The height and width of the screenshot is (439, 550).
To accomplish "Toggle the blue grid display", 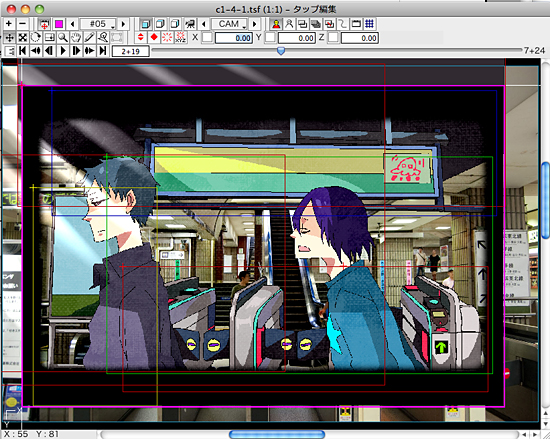I will tap(369, 24).
